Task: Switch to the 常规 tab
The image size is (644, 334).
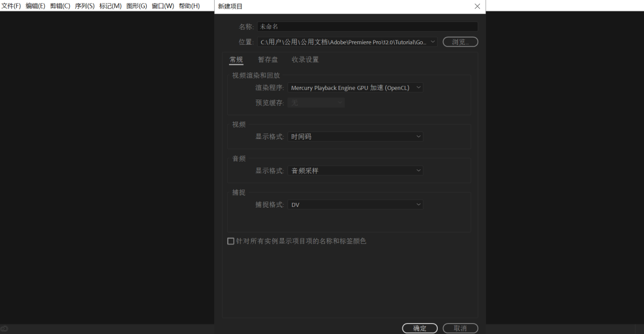Action: click(236, 60)
